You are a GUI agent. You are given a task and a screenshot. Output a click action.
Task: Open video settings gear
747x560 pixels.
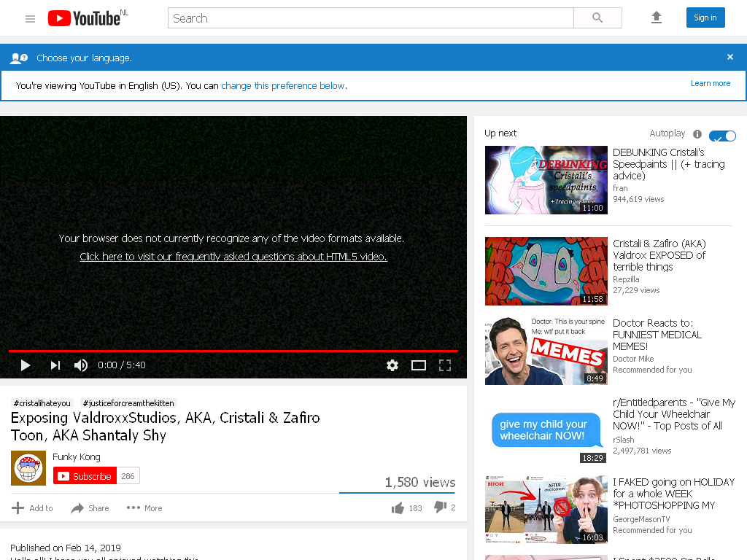(392, 365)
